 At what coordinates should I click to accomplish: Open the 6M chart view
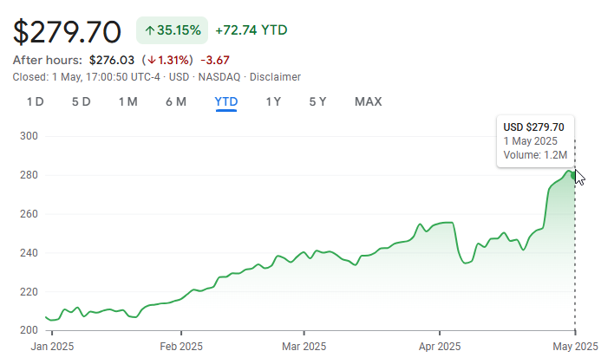pyautogui.click(x=176, y=102)
